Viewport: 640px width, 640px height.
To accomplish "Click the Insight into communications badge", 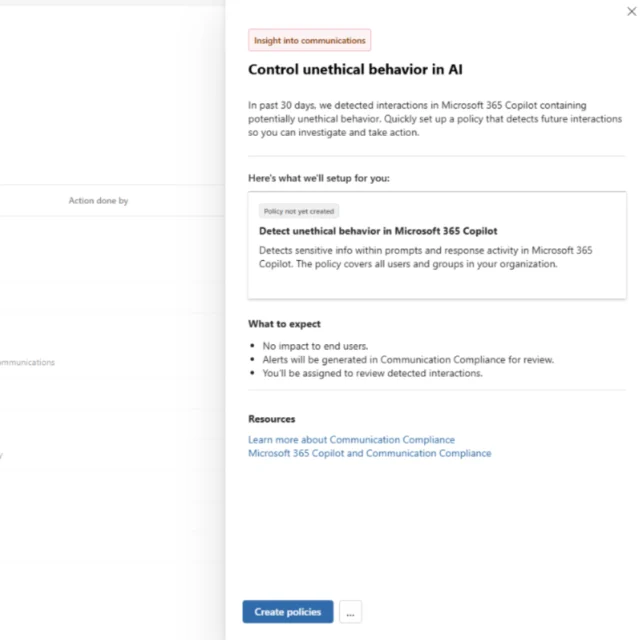I will (x=310, y=40).
